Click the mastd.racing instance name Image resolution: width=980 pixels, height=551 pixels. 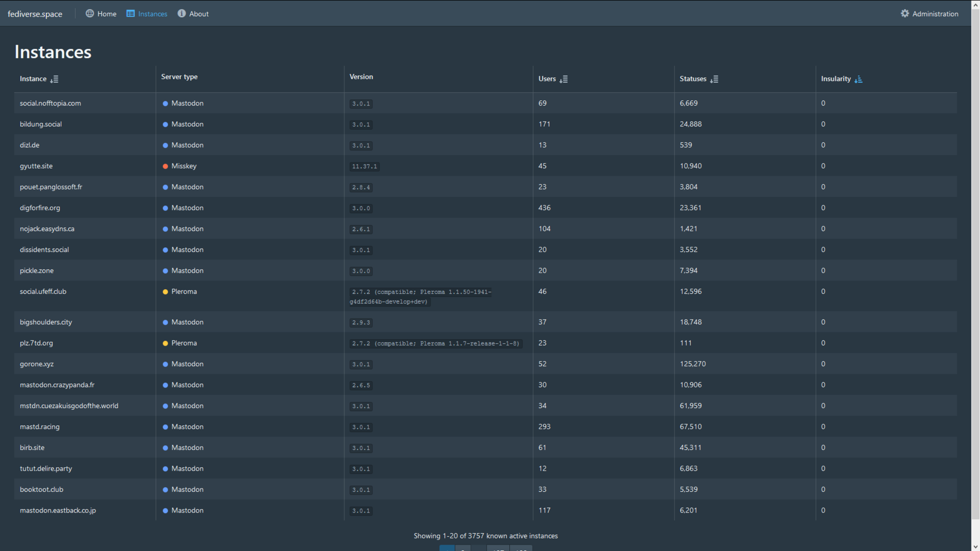point(40,426)
